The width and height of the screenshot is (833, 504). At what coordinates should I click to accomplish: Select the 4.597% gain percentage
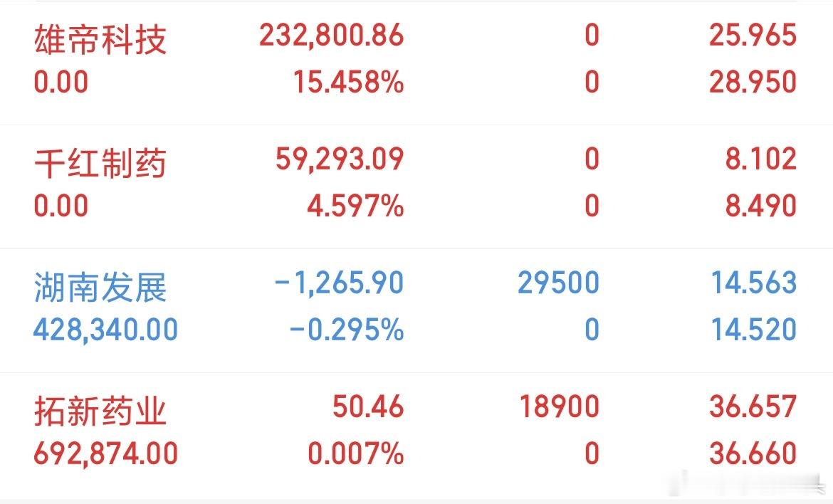pyautogui.click(x=355, y=206)
